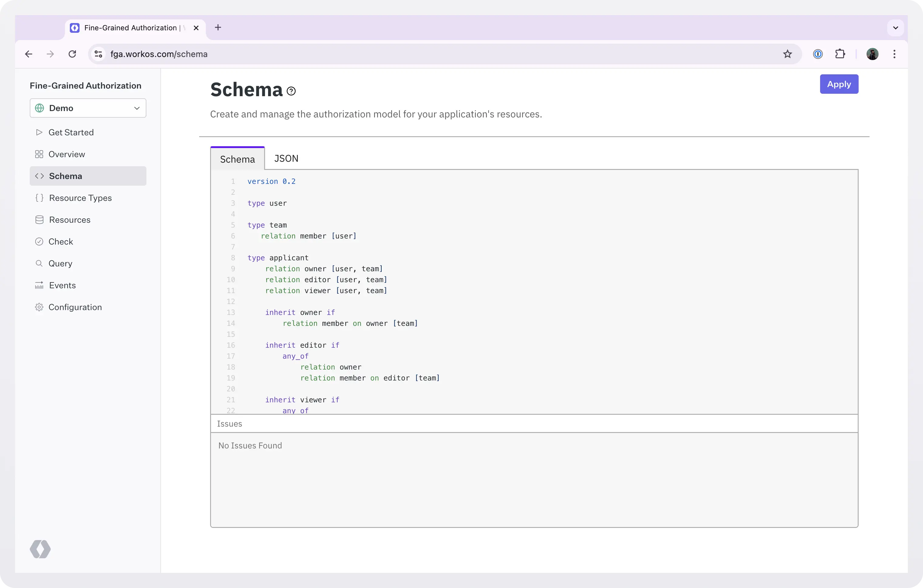Click 'relation member on editor [team]' line
This screenshot has width=923, height=588.
370,378
